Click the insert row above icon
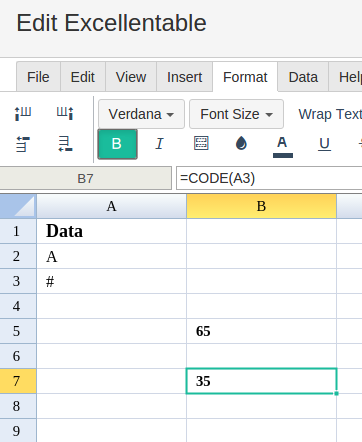Image resolution: width=362 pixels, height=442 pixels. pyautogui.click(x=23, y=144)
